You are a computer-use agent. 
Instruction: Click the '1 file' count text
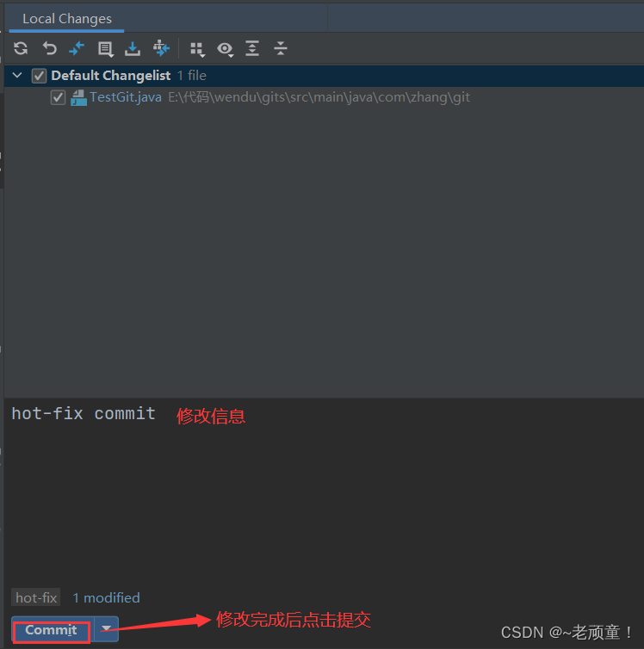(192, 76)
